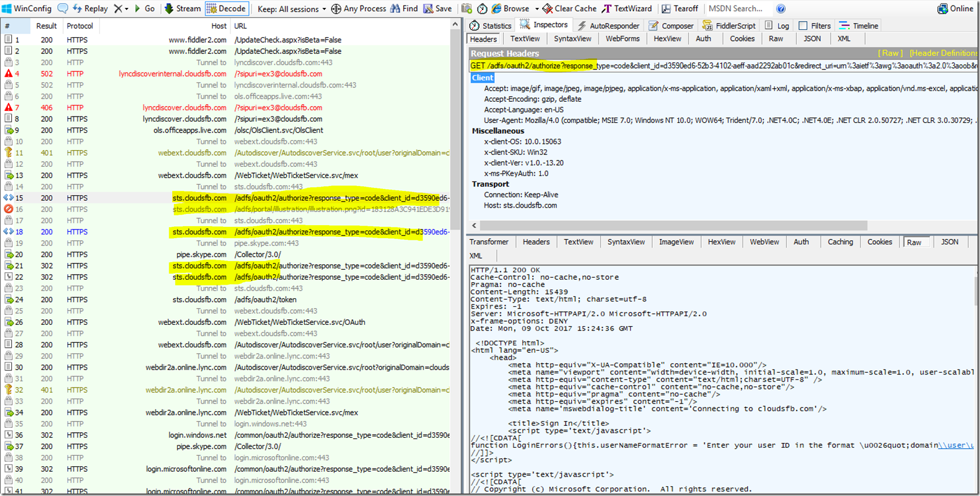
Task: Click the timer stopwatch toolbar icon
Action: [x=482, y=9]
